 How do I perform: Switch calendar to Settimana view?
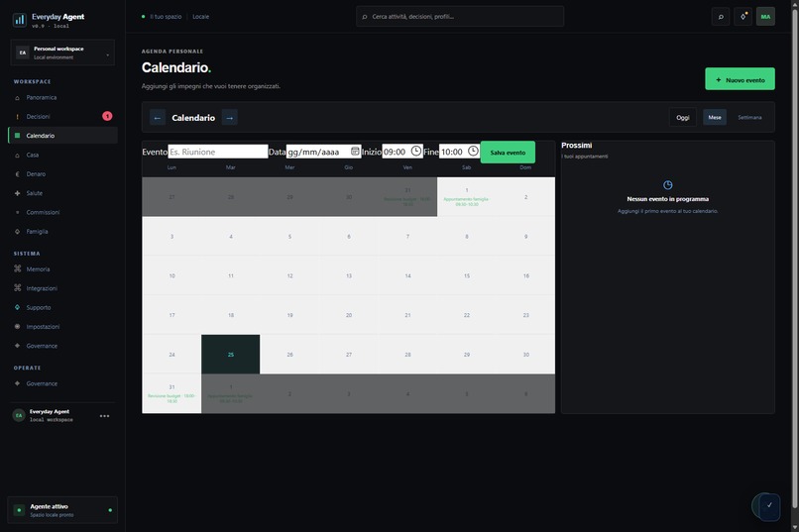pos(749,118)
